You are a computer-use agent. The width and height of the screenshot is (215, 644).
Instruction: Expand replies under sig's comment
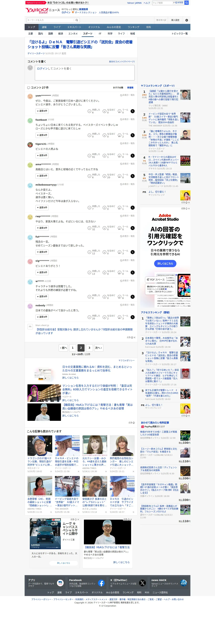click(42, 273)
